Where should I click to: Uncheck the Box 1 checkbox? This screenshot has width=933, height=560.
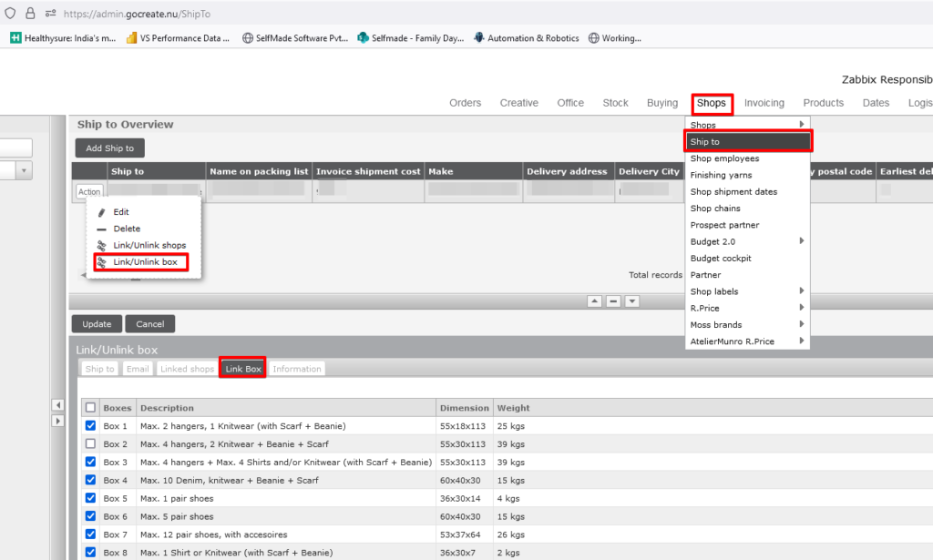[90, 426]
